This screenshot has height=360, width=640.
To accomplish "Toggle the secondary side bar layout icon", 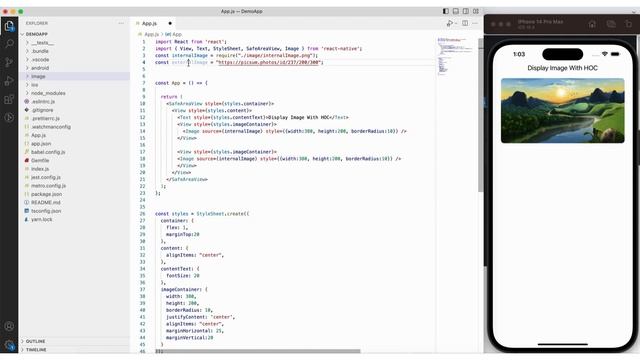I will coord(466,11).
